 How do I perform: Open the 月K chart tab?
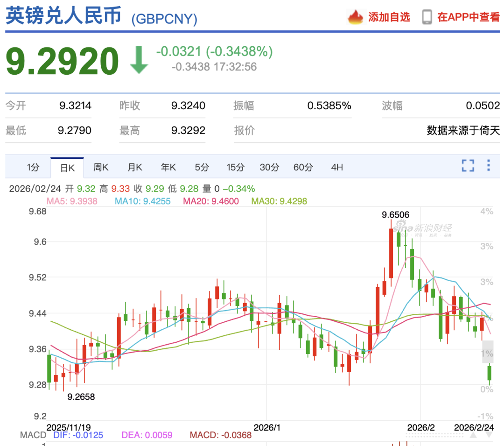135,168
